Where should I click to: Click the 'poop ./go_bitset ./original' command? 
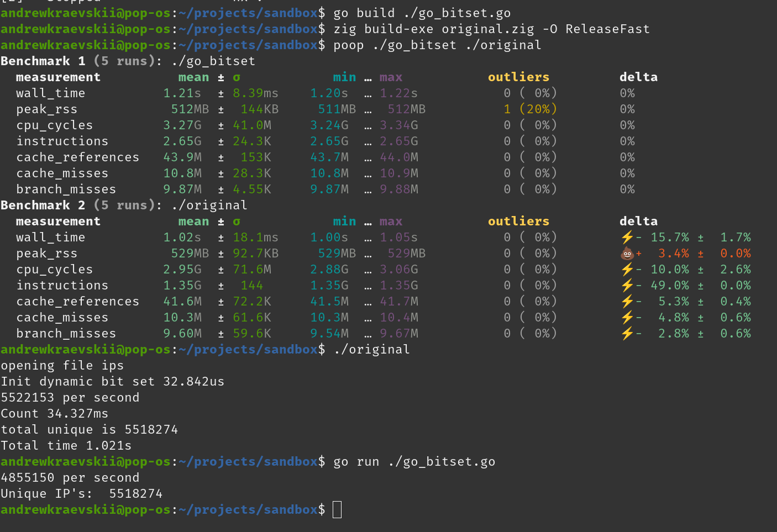click(437, 45)
